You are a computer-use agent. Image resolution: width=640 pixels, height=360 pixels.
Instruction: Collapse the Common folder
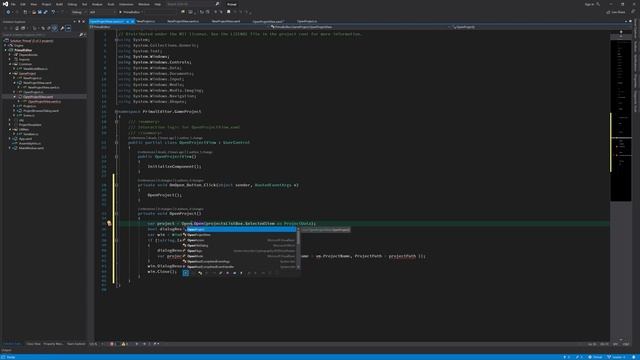pos(10,64)
